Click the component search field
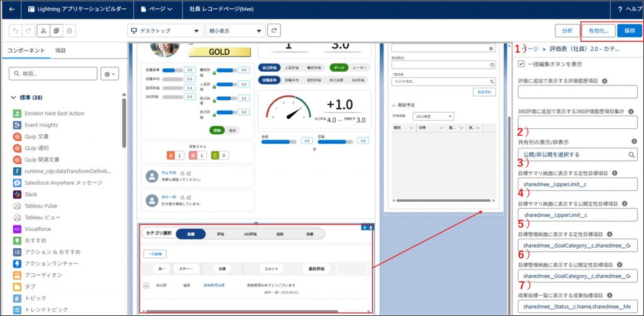Screen dimensions: 644x316 (x=53, y=74)
